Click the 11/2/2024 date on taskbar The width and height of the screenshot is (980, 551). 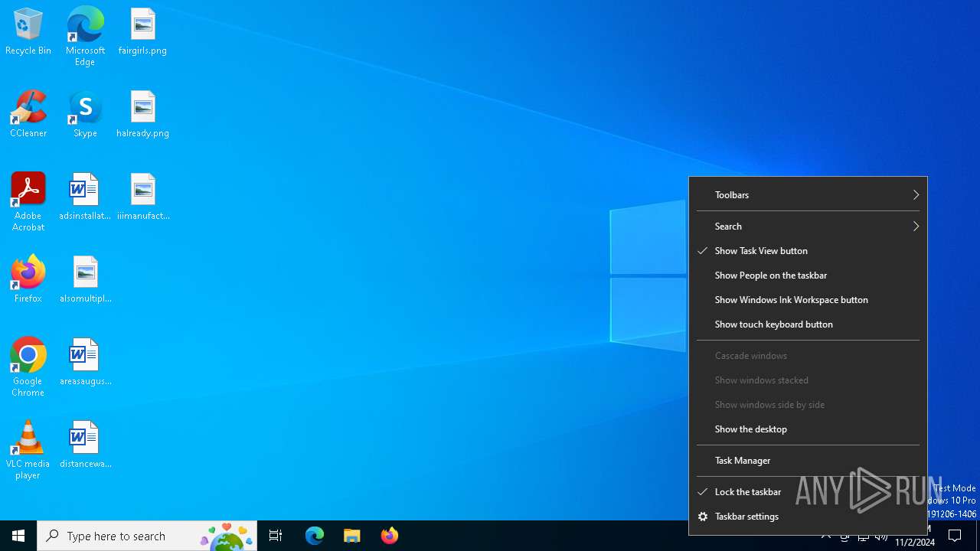[915, 543]
